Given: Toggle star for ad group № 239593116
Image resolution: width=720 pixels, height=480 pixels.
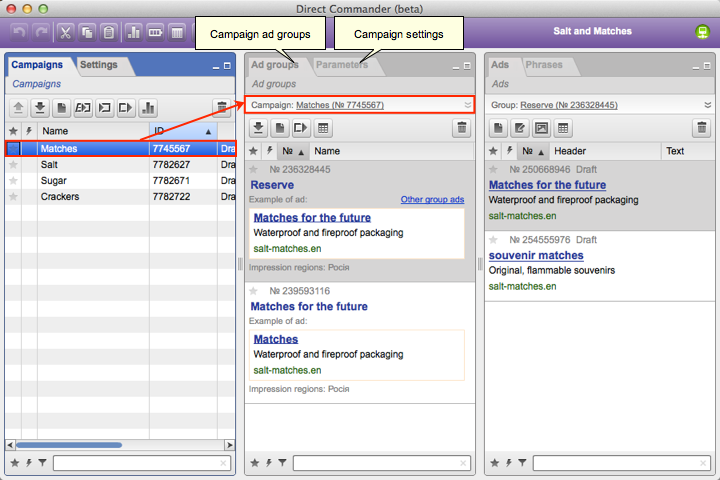Looking at the screenshot, I should (253, 291).
